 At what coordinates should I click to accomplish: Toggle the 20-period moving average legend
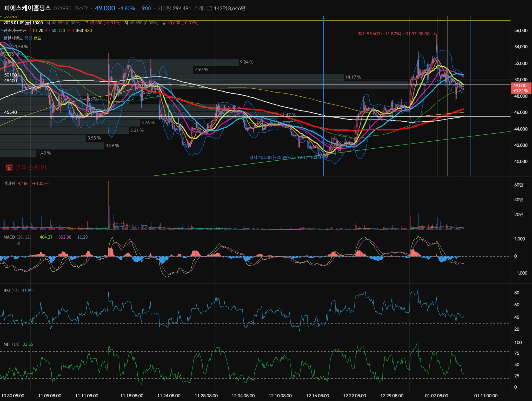41,31
